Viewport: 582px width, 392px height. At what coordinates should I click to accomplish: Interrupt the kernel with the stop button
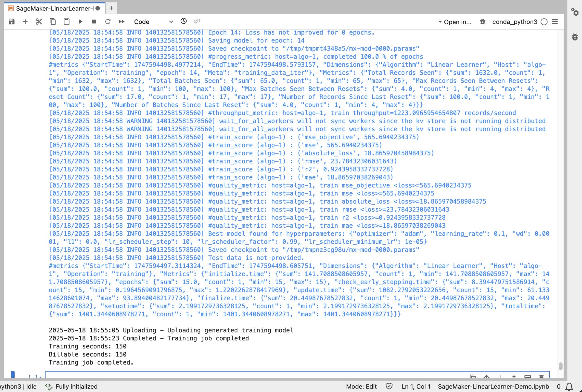(x=94, y=22)
